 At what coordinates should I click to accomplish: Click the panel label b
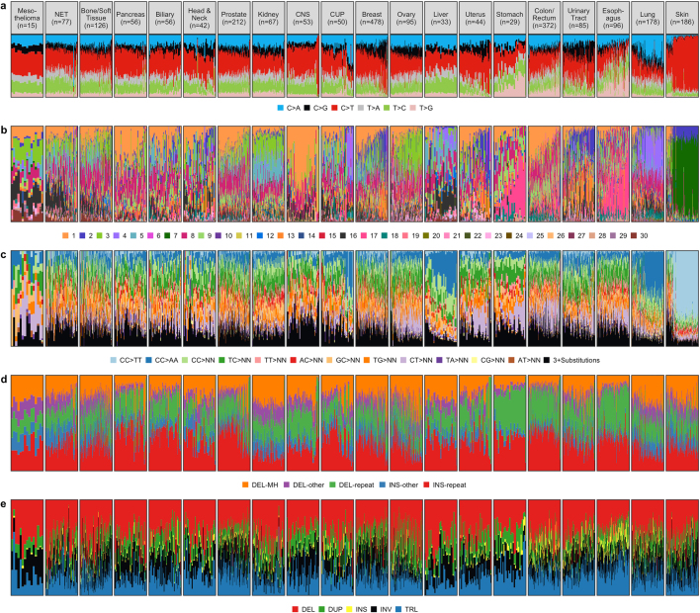[x=5, y=129]
